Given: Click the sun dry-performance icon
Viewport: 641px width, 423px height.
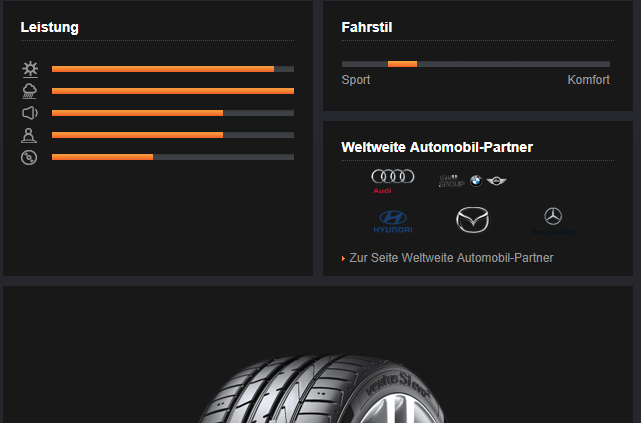Looking at the screenshot, I should coord(30,69).
